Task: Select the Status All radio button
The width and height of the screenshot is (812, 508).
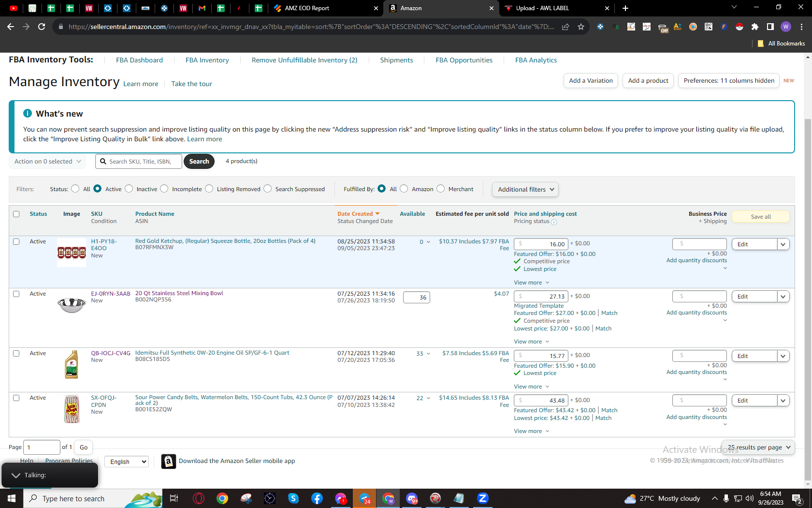Action: (x=75, y=189)
